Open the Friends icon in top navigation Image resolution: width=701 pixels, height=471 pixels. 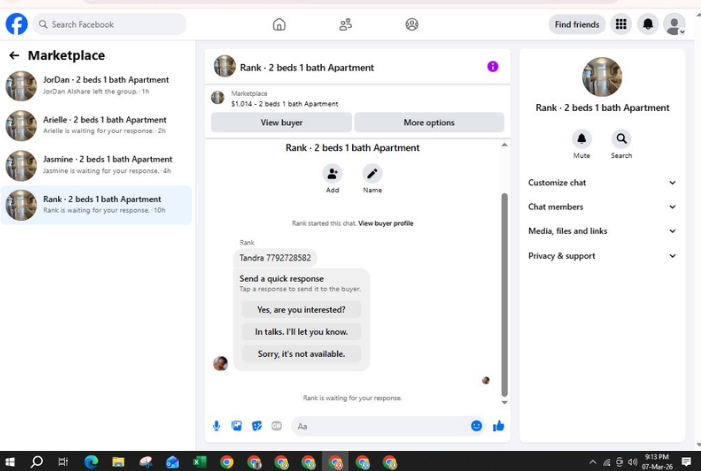tap(345, 24)
